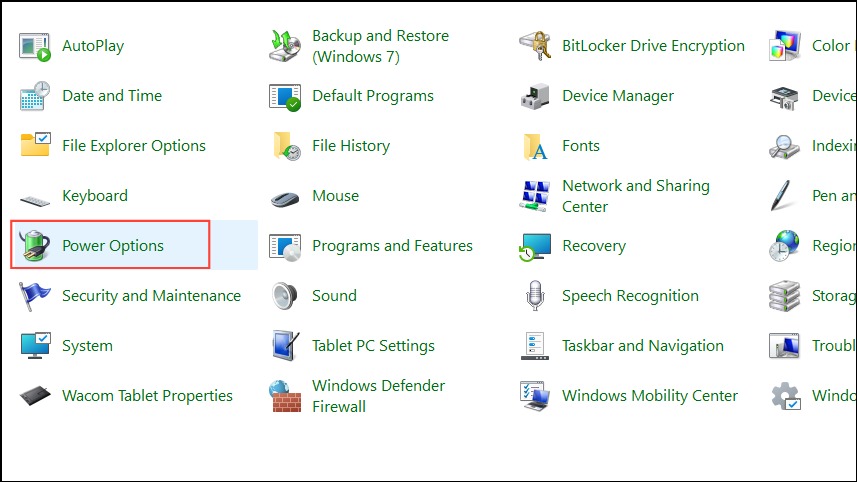
Task: Launch Windows Mobility Center
Action: click(650, 396)
